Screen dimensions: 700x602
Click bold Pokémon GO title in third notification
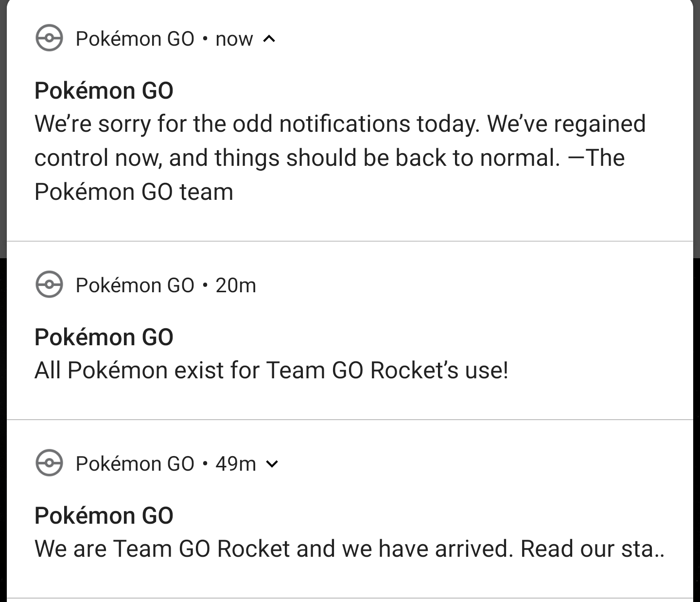104,516
